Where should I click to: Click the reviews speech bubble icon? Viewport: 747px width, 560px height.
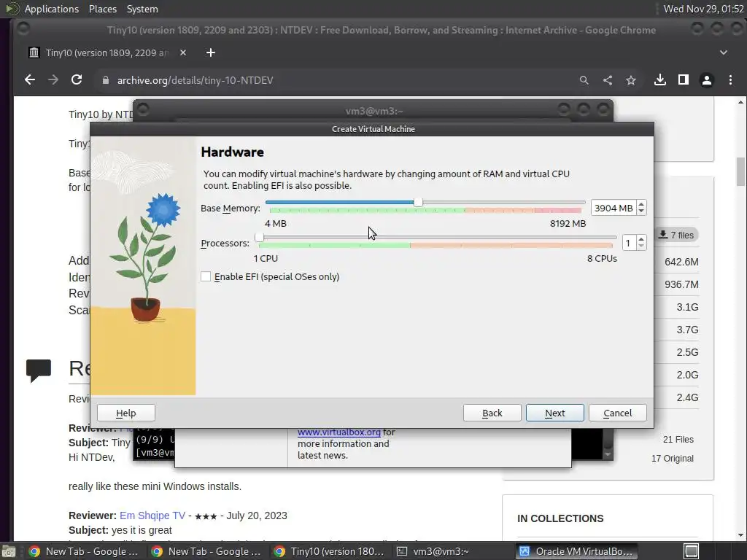39,370
